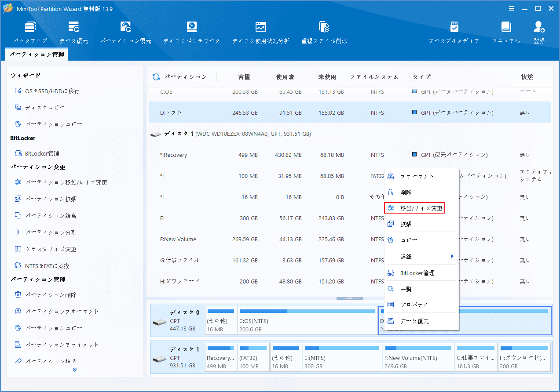The image size is (560, 392).
Task: Sort by the ファイルシステム column header
Action: (x=374, y=77)
